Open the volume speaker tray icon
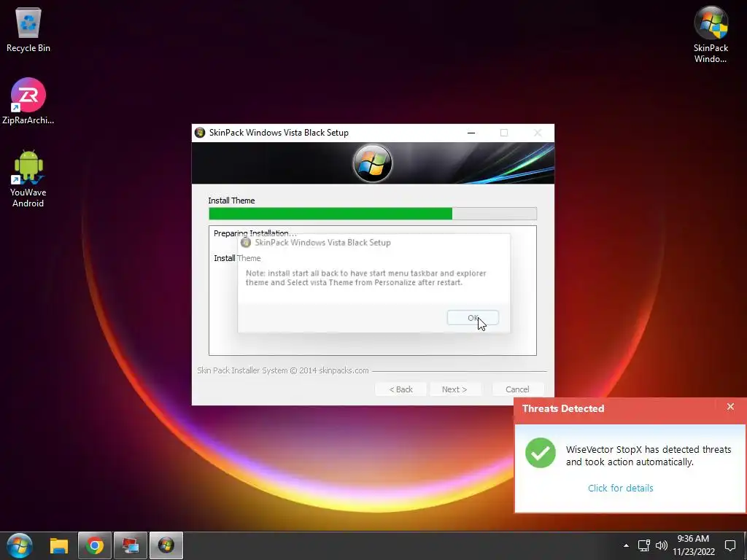Viewport: 747px width, 560px height. pyautogui.click(x=661, y=545)
